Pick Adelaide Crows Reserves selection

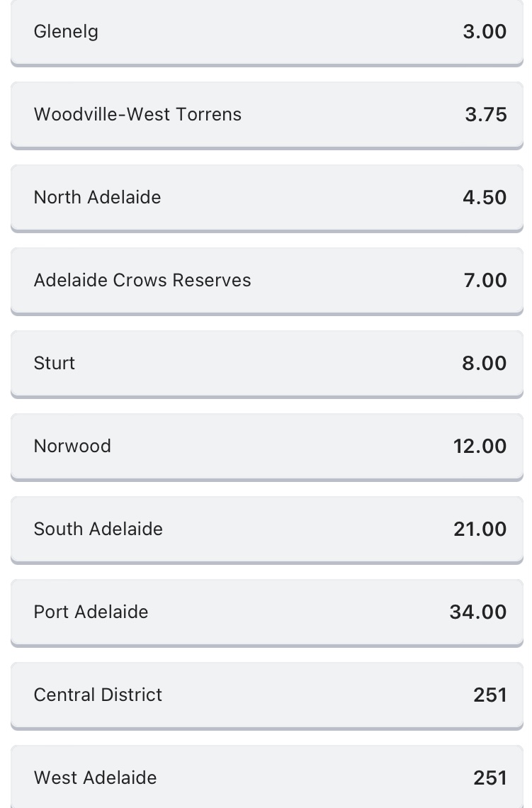point(142,280)
